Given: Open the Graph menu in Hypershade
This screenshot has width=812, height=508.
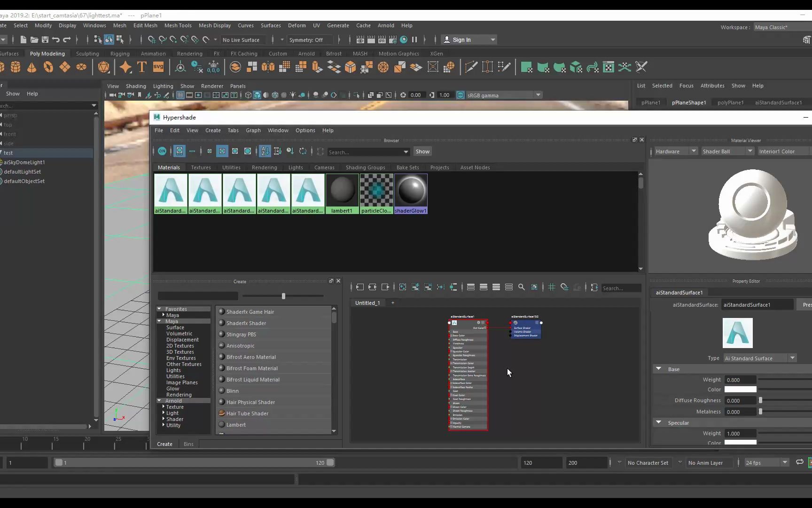Looking at the screenshot, I should click(253, 130).
